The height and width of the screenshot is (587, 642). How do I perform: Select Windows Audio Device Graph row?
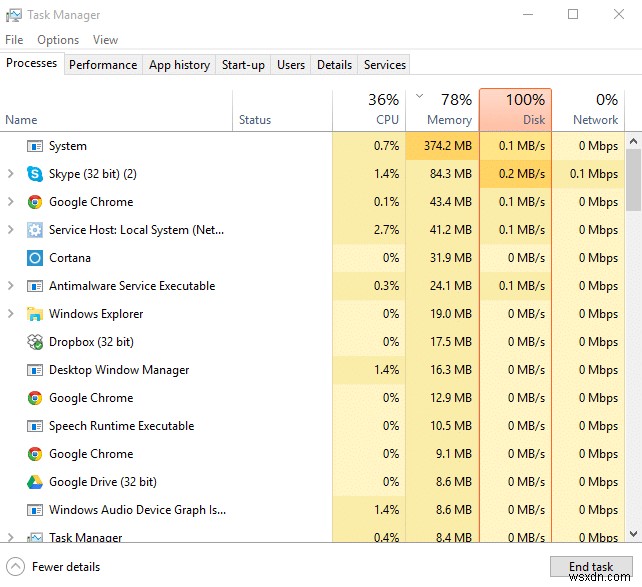[x=312, y=510]
